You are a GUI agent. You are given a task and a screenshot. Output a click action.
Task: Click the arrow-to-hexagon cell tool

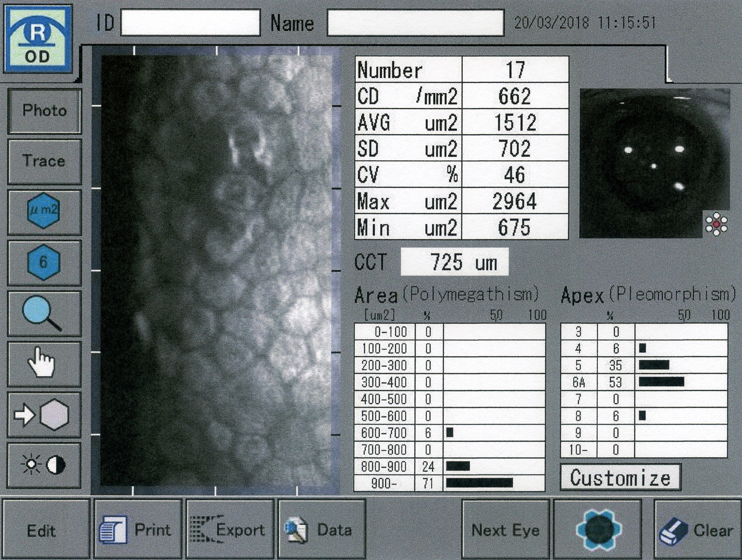(x=44, y=415)
